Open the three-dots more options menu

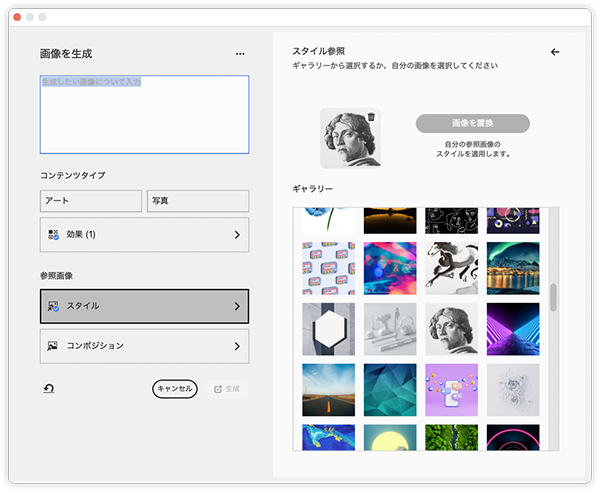pyautogui.click(x=240, y=54)
